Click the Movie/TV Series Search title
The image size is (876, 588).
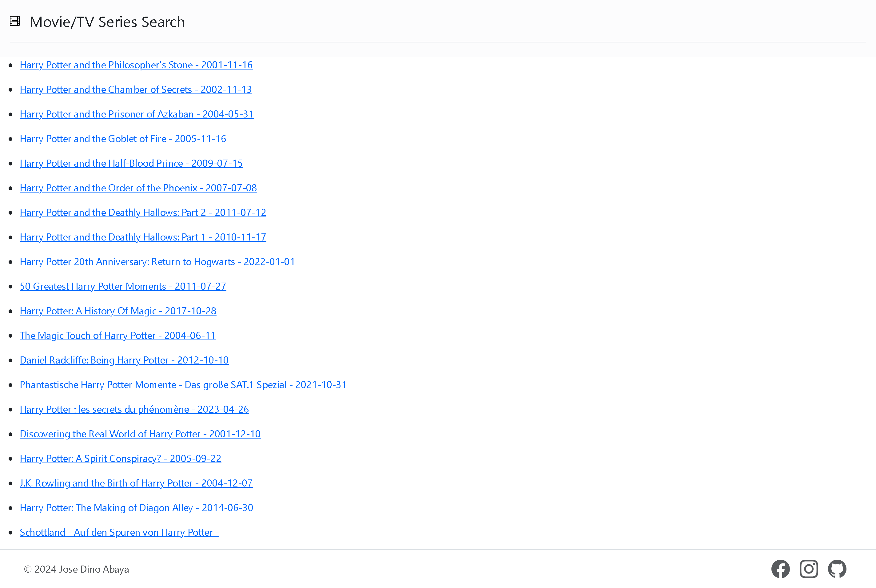(107, 22)
